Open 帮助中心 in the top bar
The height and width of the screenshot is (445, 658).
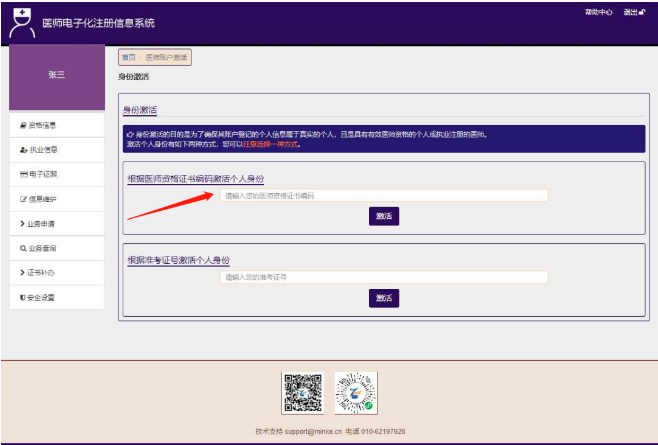(597, 12)
